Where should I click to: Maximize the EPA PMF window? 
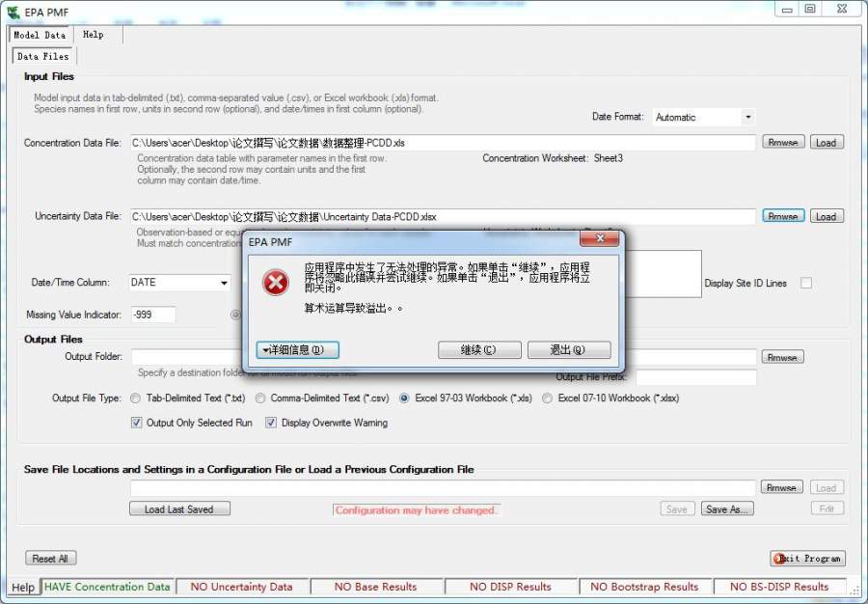click(810, 10)
